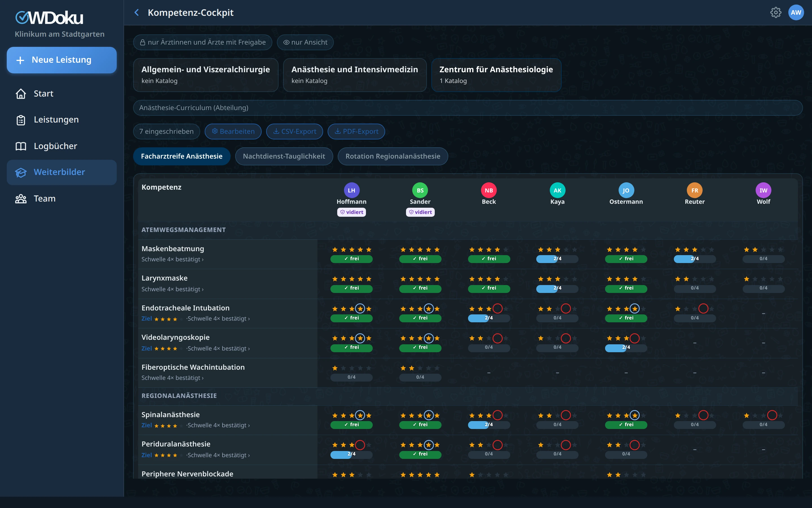Click Beck's Spinalanästhesie 2/4 progress bar
This screenshot has width=812, height=508.
point(489,425)
